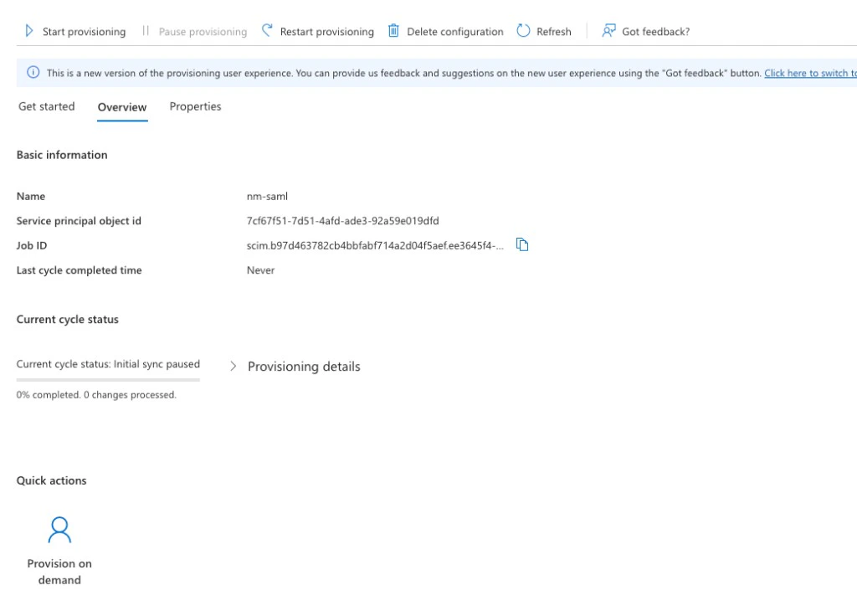Follow the 'Click here to switch' link
The image size is (857, 616).
(x=810, y=74)
